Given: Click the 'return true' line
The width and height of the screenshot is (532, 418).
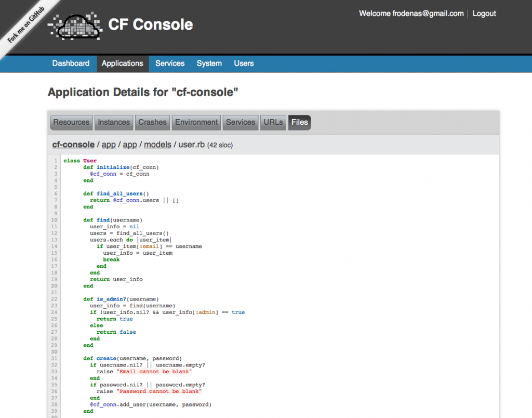Looking at the screenshot, I should [115, 319].
